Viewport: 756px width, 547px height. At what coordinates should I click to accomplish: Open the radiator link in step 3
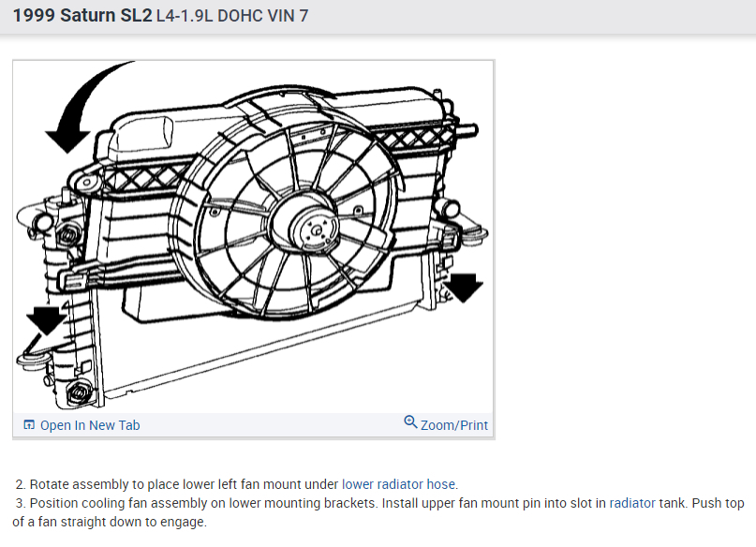pyautogui.click(x=632, y=503)
